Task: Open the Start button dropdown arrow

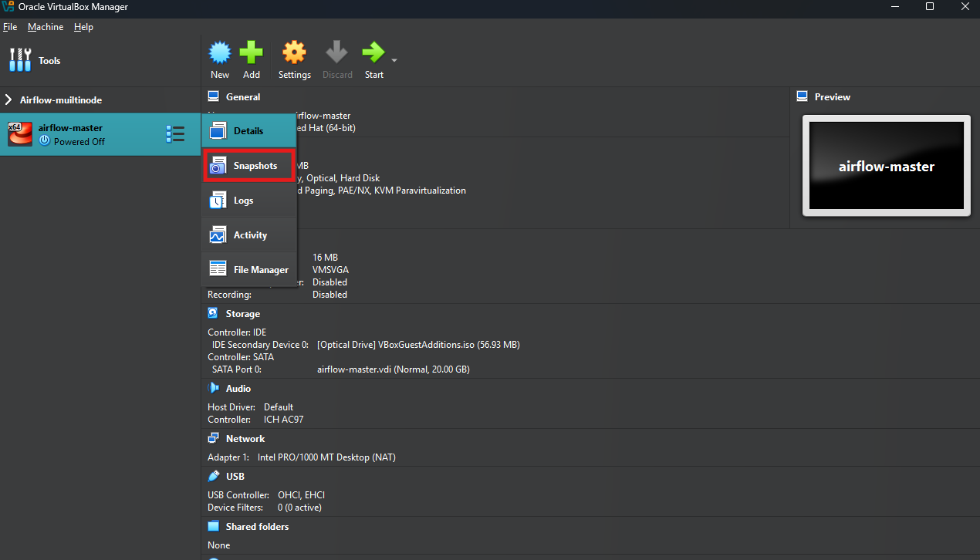Action: pos(394,60)
